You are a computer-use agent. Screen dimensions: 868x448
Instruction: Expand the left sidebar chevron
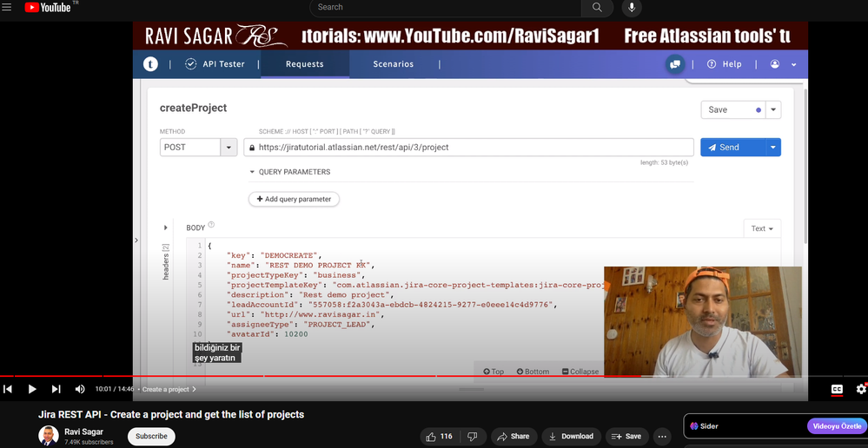tap(136, 240)
